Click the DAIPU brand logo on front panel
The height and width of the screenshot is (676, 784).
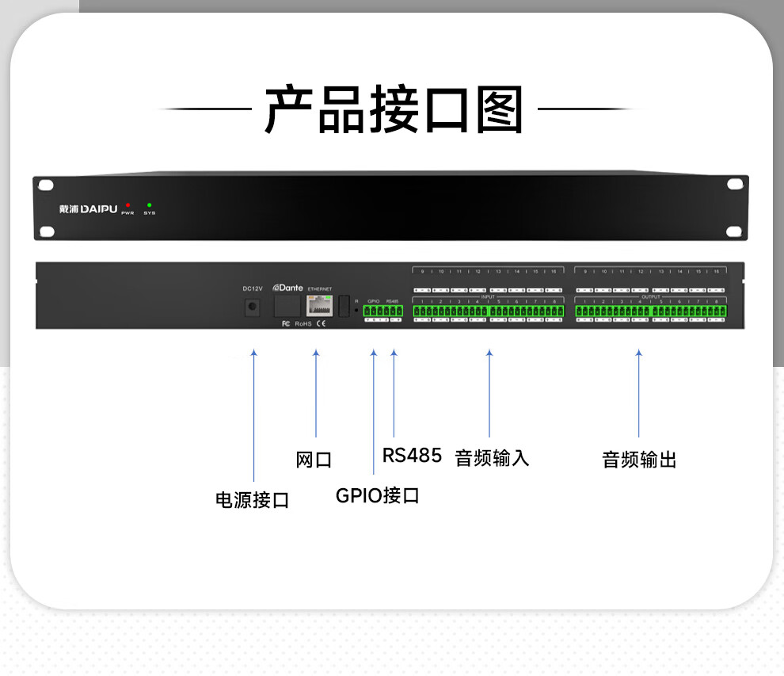[x=88, y=209]
